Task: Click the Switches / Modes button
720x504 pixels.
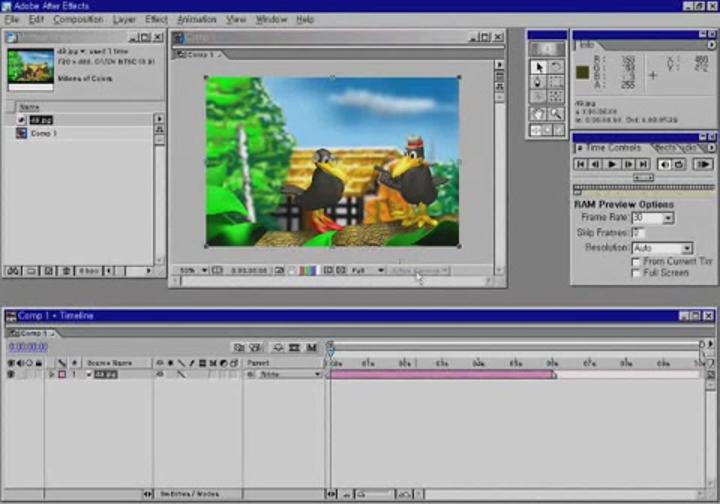Action: tap(190, 494)
